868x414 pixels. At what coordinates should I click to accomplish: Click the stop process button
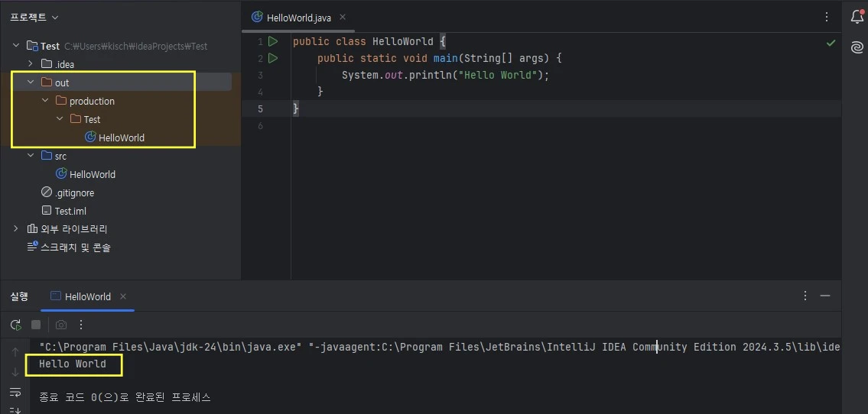36,325
